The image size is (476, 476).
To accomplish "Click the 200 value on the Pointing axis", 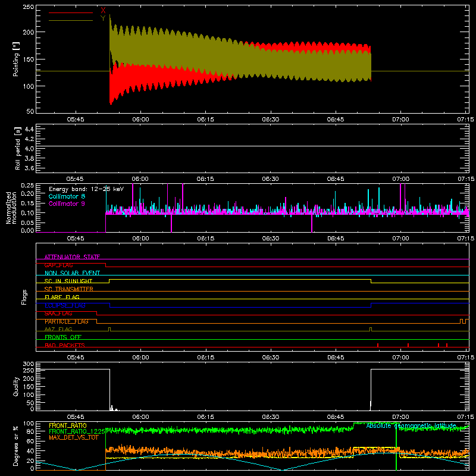I will tap(29, 32).
